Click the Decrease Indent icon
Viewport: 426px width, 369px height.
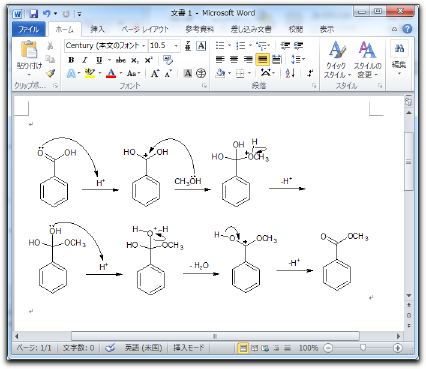(285, 45)
